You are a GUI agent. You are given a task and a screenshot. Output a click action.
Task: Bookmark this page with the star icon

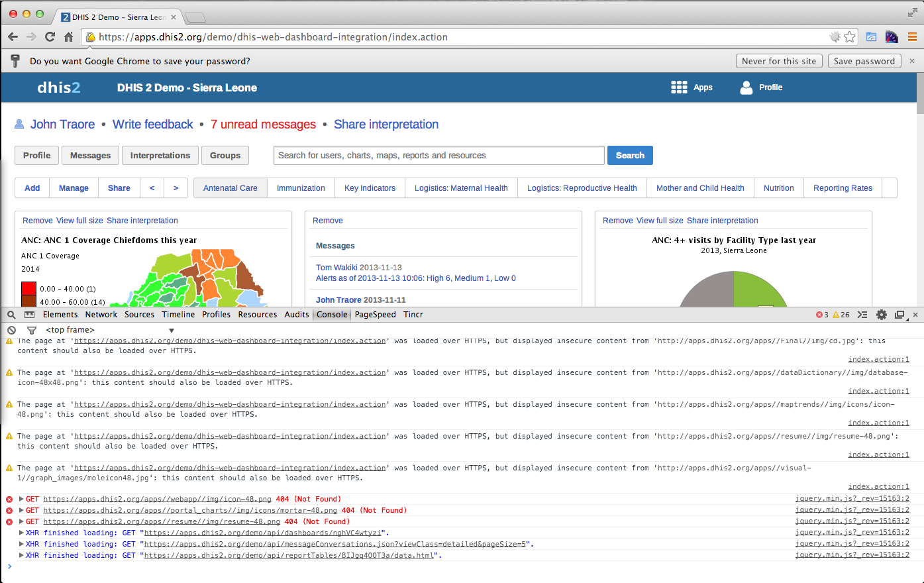(x=850, y=37)
